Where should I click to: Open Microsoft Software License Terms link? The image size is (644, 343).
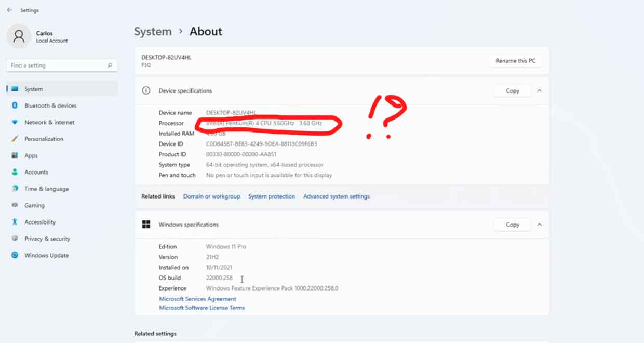point(202,308)
